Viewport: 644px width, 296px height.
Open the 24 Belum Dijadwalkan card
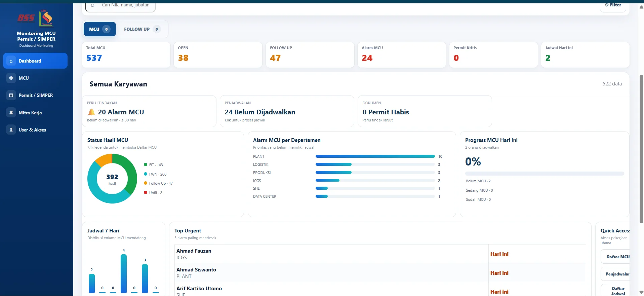click(x=287, y=111)
